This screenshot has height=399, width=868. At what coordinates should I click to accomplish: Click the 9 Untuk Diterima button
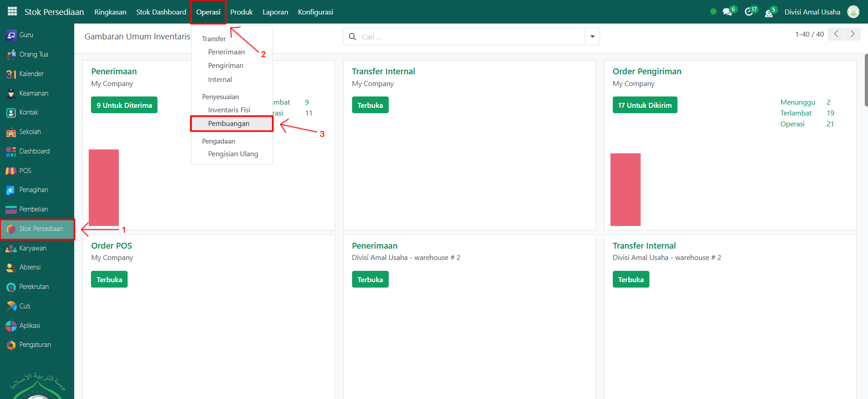tap(124, 105)
